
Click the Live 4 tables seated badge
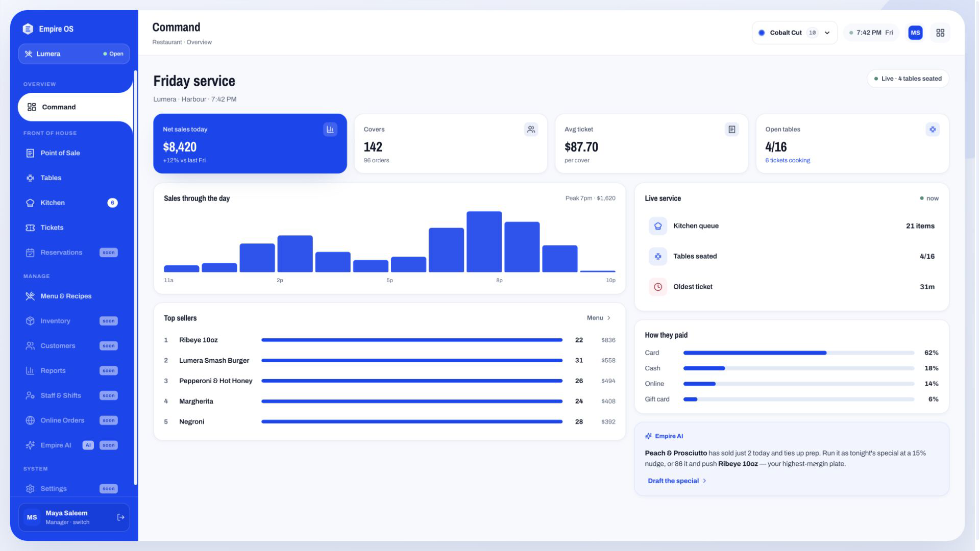pyautogui.click(x=908, y=79)
